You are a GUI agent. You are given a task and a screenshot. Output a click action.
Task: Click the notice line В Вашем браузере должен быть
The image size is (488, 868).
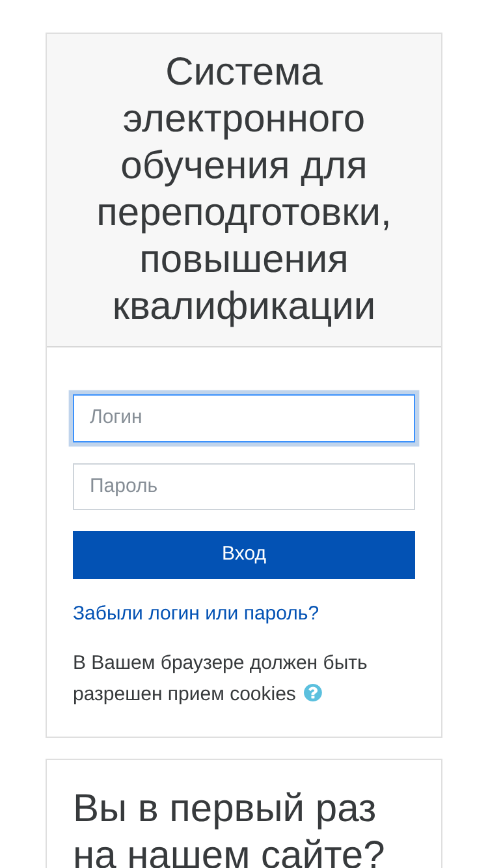click(220, 662)
